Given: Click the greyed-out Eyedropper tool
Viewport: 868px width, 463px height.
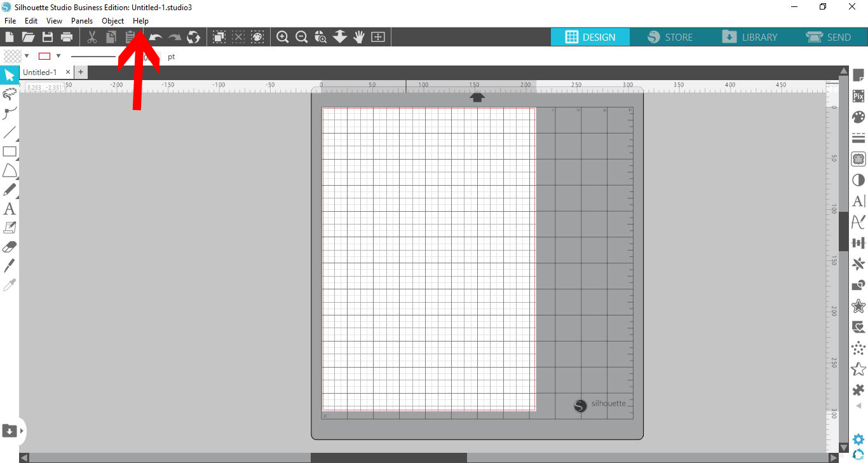Looking at the screenshot, I should (10, 284).
